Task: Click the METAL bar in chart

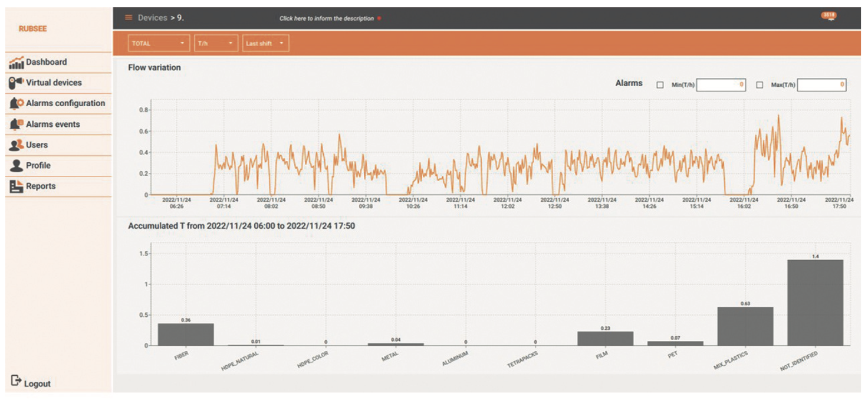Action: [396, 344]
